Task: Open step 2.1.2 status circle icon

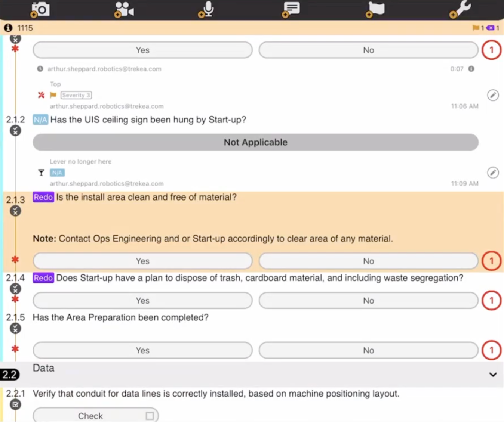Action: pos(15,131)
